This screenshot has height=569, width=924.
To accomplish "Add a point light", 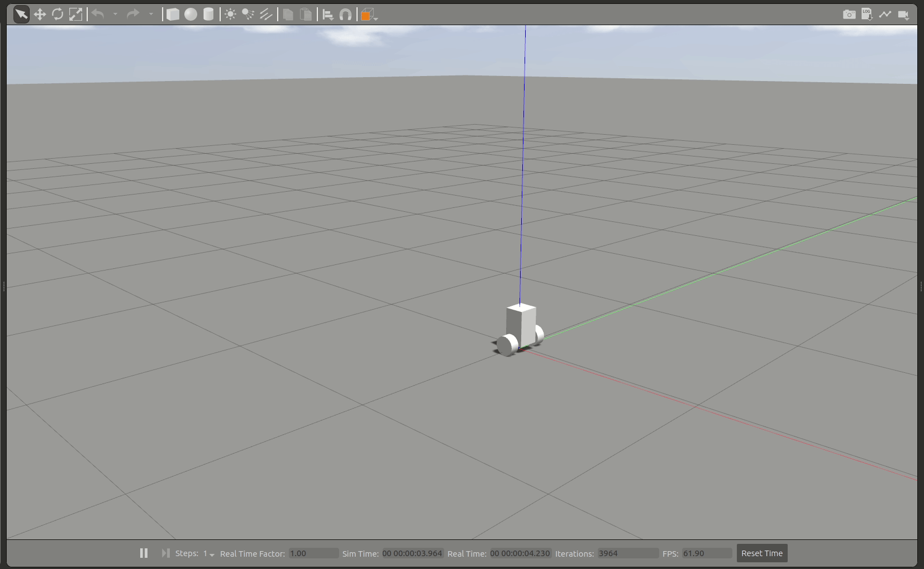I will point(230,15).
